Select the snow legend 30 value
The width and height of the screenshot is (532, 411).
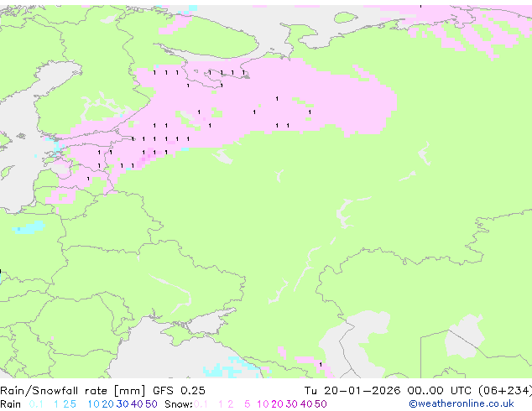[x=292, y=404]
